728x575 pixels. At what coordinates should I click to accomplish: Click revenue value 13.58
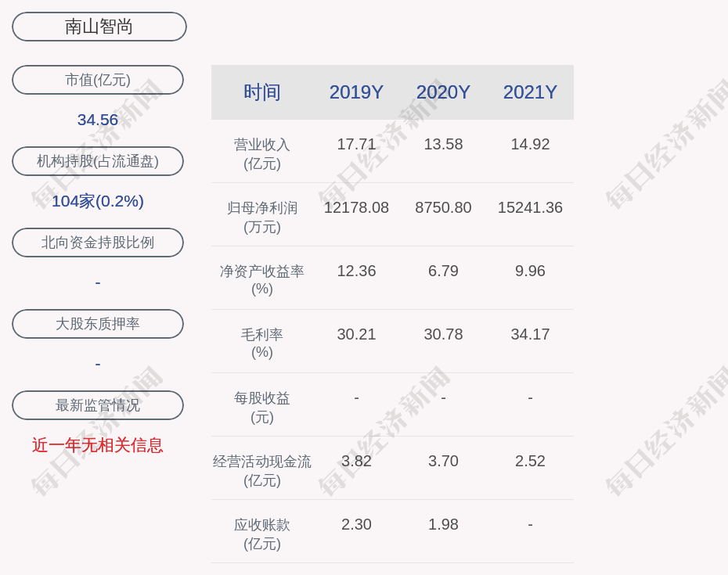pyautogui.click(x=443, y=144)
